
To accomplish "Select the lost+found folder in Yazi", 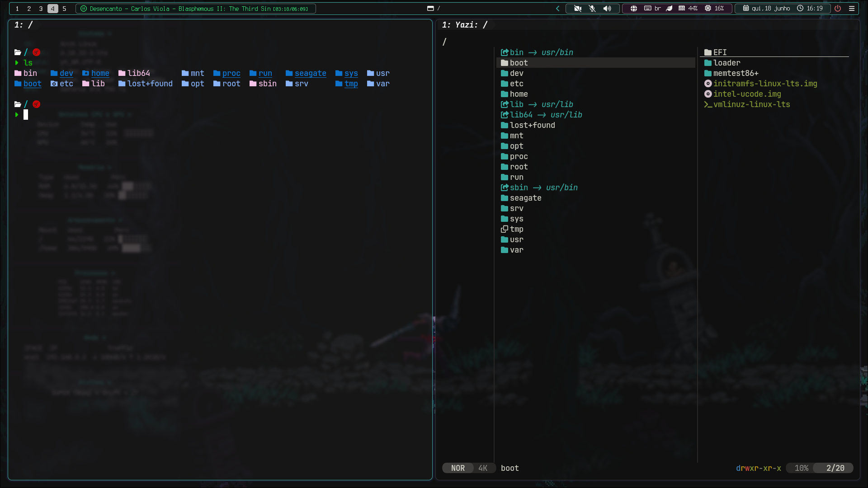I will click(x=596, y=125).
